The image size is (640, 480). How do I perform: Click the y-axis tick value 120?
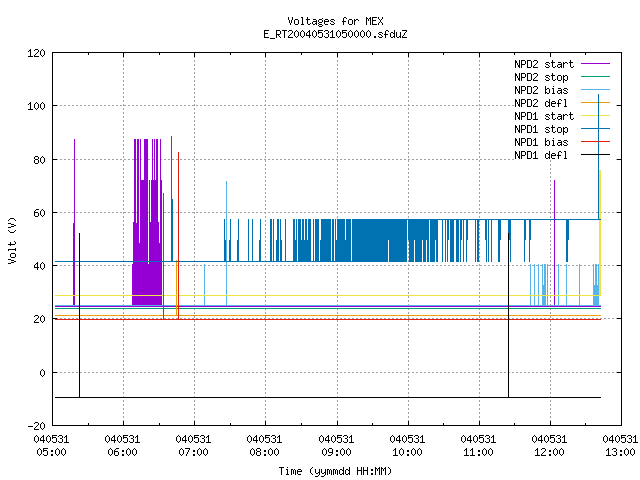(36, 53)
